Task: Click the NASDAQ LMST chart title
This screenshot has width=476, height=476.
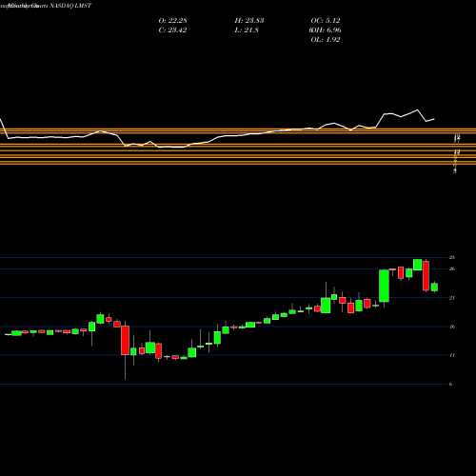Action: 70,6
